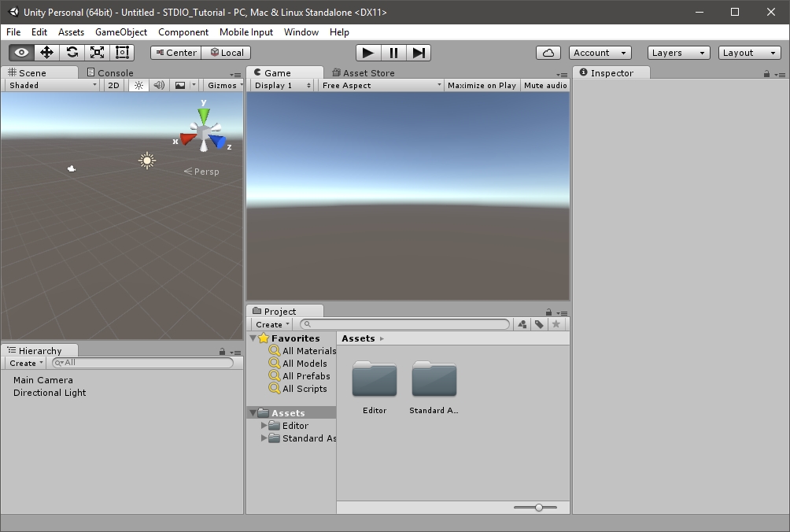Open the Account dropdown
Screen dimensions: 790x532
tap(600, 53)
